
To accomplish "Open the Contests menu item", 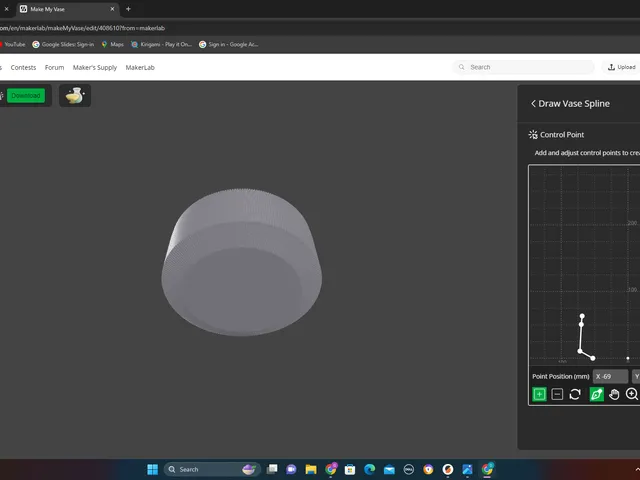I will [x=23, y=67].
